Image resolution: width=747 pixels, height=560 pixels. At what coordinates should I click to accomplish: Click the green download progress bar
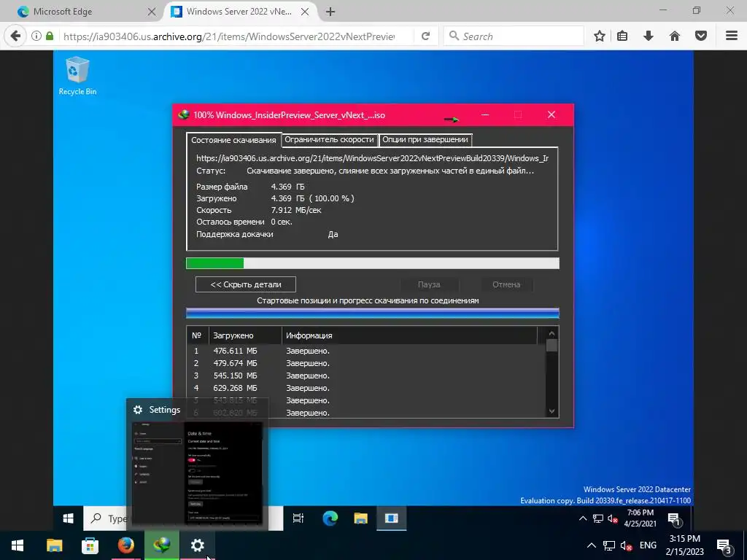click(x=372, y=262)
